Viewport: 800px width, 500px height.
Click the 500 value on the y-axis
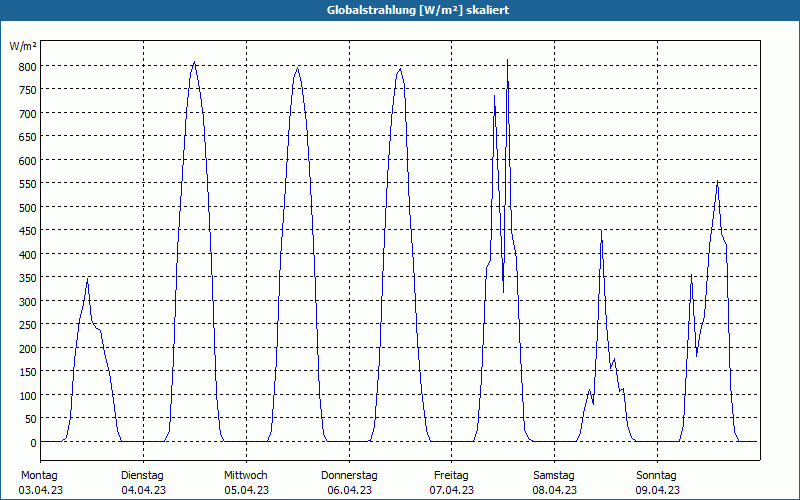coord(28,207)
